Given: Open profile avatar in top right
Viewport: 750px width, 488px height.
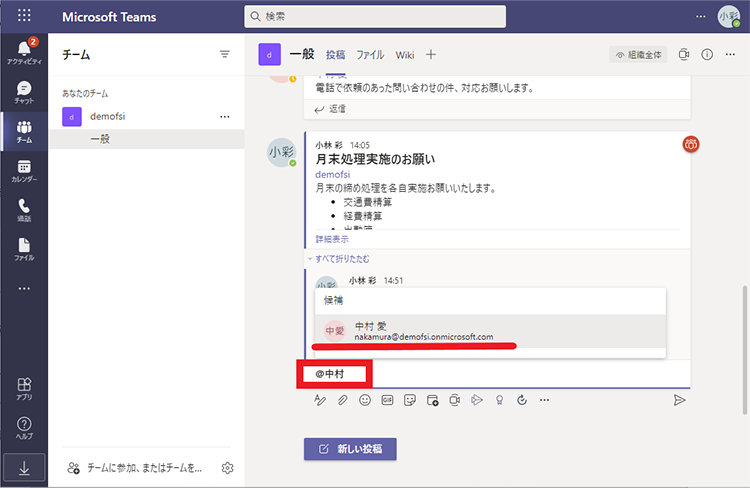Looking at the screenshot, I should [x=728, y=16].
